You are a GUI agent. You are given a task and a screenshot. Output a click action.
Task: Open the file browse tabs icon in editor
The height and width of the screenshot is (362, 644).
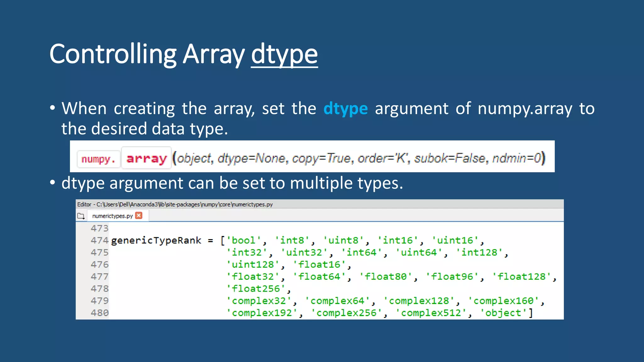pyautogui.click(x=81, y=216)
